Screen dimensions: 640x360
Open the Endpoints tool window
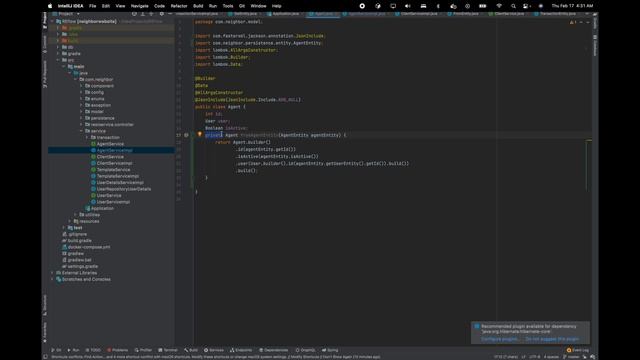pos(241,350)
